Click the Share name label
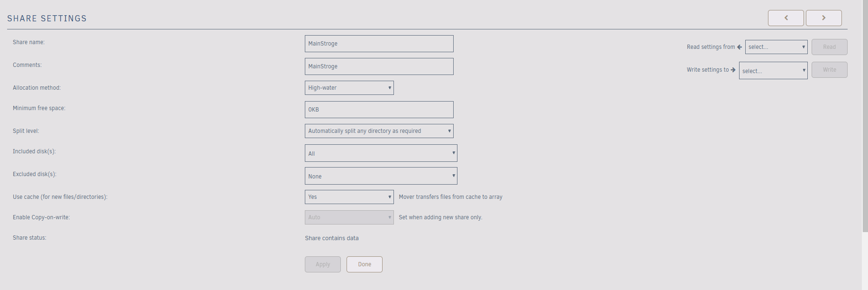This screenshot has height=290, width=868. tap(28, 42)
